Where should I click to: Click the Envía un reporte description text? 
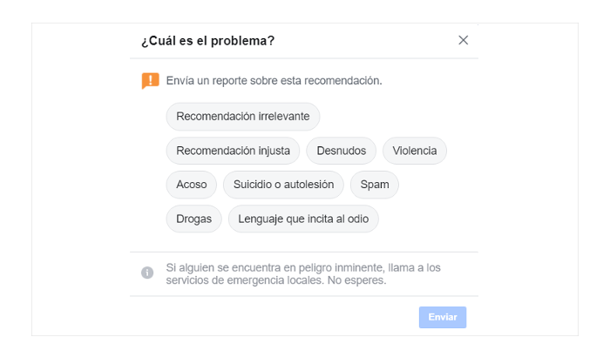tap(274, 81)
